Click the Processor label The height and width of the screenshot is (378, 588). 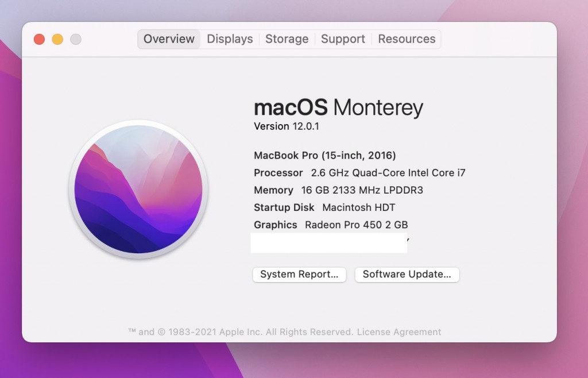pos(278,173)
